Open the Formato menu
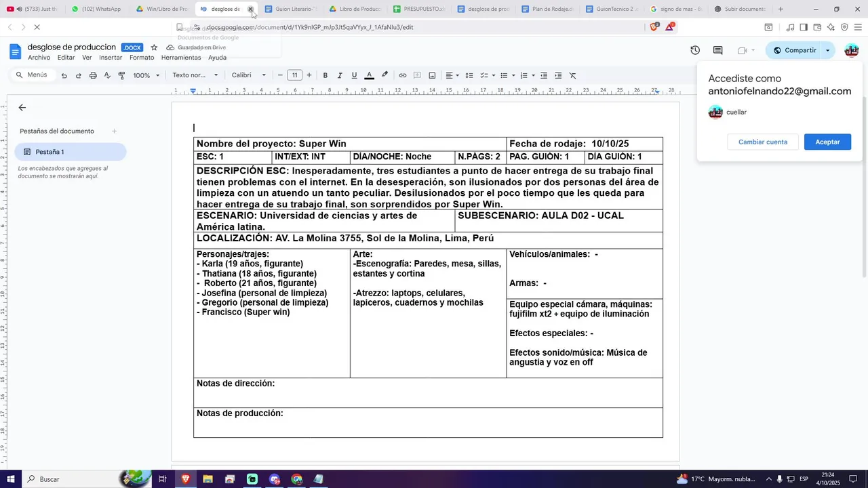The height and width of the screenshot is (488, 868). [x=142, y=58]
